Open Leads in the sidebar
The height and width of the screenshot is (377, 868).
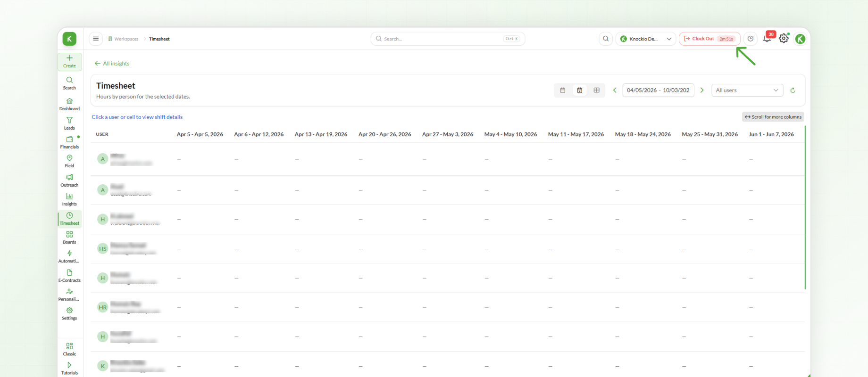coord(69,123)
